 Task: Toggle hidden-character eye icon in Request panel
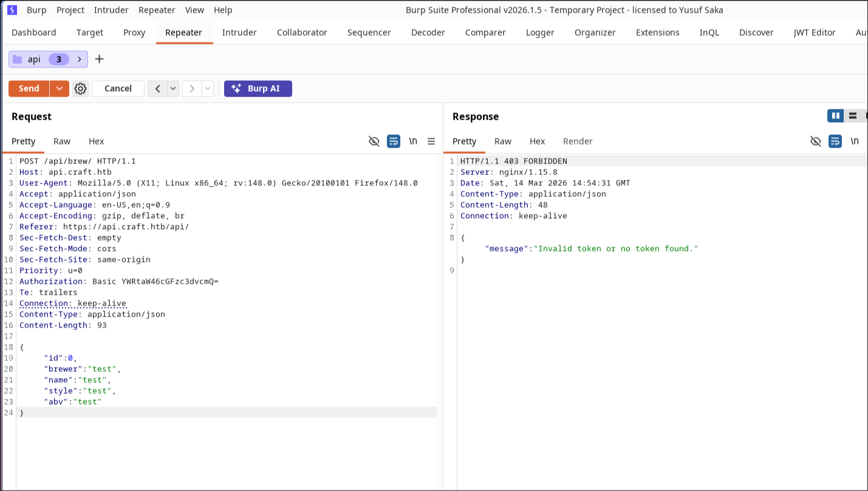coord(374,141)
